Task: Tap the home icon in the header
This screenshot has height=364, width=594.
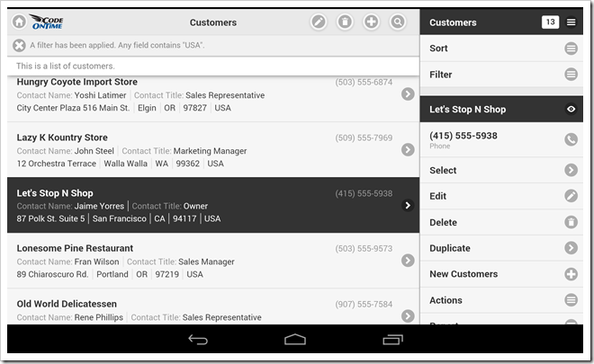Action: pos(19,22)
